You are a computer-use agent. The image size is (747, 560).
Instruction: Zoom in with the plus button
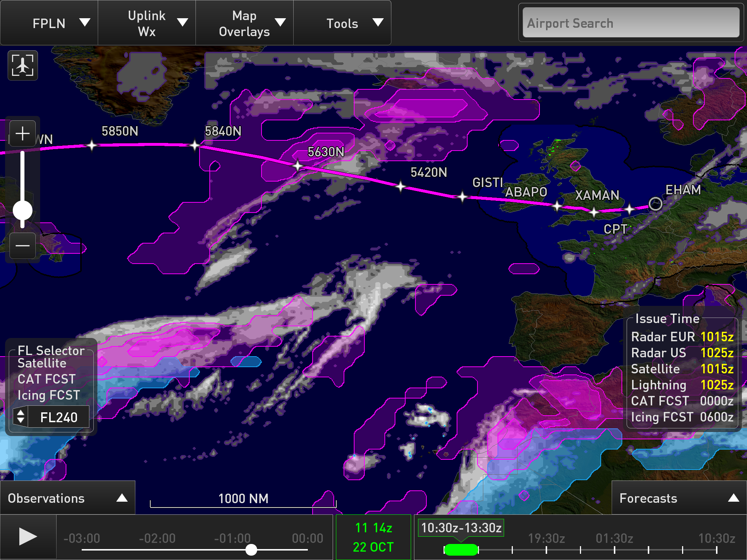(23, 133)
